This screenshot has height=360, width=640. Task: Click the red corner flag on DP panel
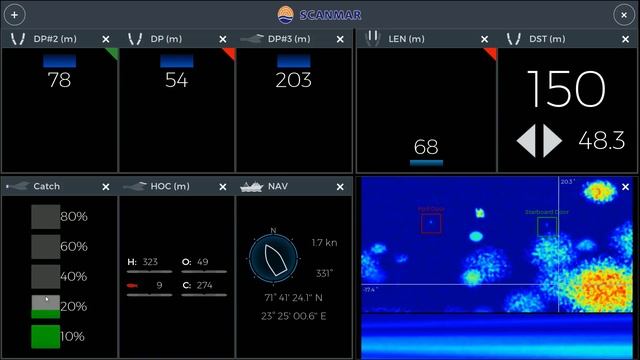coord(229,54)
